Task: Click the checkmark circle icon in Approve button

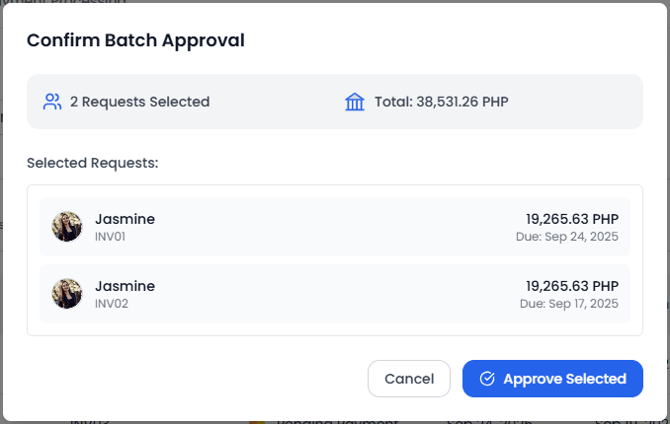Action: click(x=488, y=379)
